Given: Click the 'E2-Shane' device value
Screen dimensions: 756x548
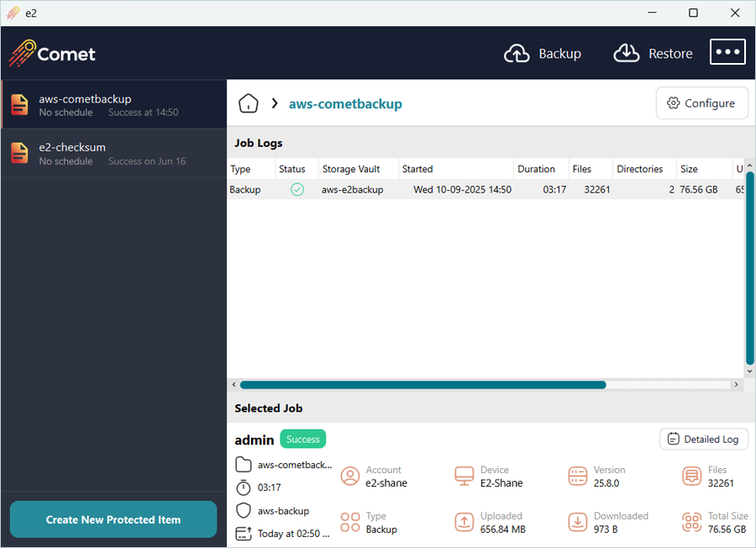Looking at the screenshot, I should (x=501, y=483).
